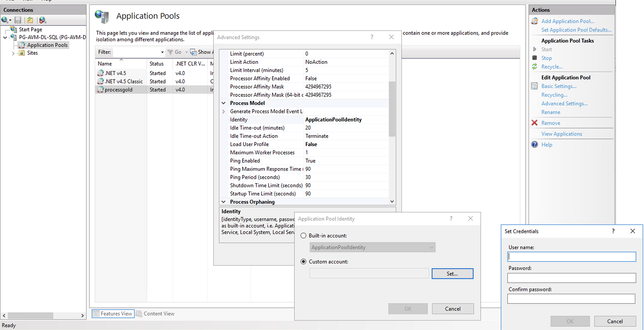The image size is (644, 330).
Task: Click the Start play icon in Actions
Action: [534, 49]
